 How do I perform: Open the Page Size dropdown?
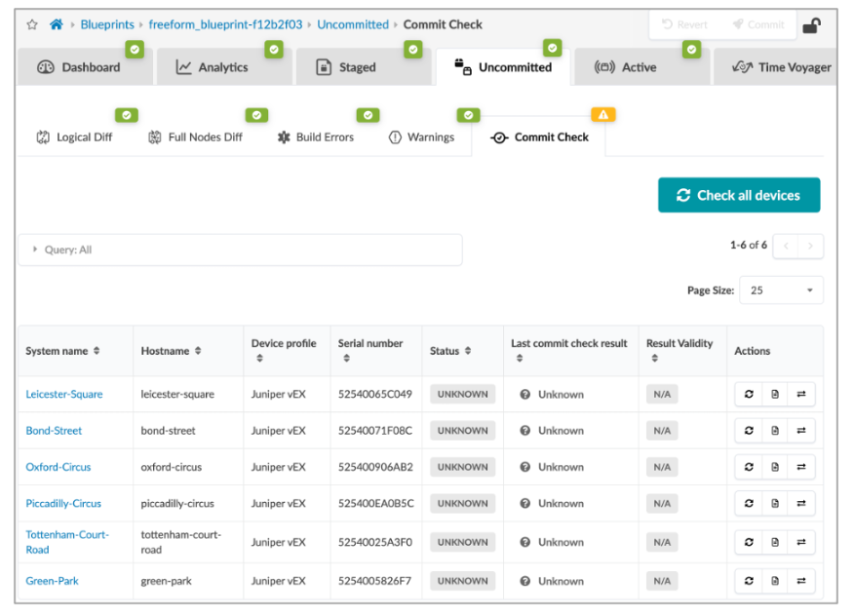click(x=781, y=290)
